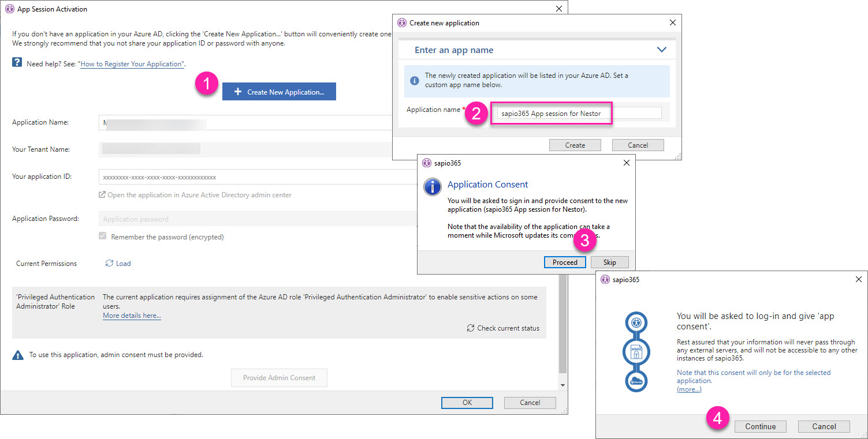Click Proceed in Application Consent dialog
This screenshot has width=868, height=439.
(x=565, y=262)
